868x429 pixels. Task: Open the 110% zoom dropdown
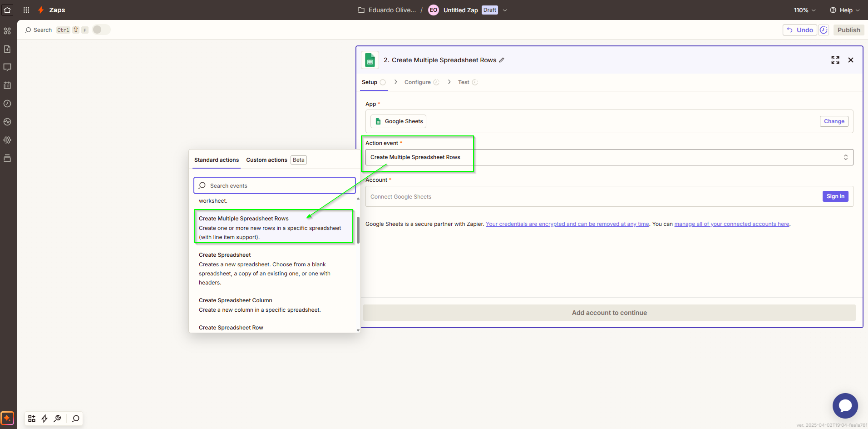point(805,10)
